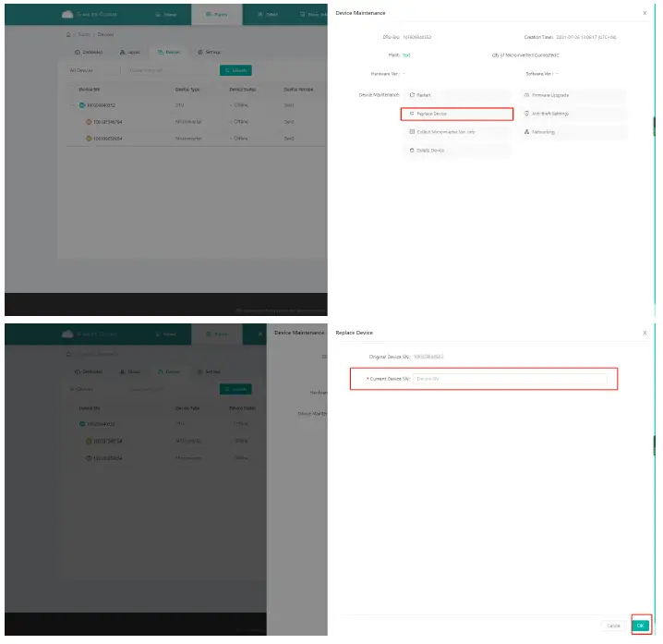The width and height of the screenshot is (663, 644).
Task: Click breadcrumb home icon behind Replace Device panel
Action: [68, 354]
